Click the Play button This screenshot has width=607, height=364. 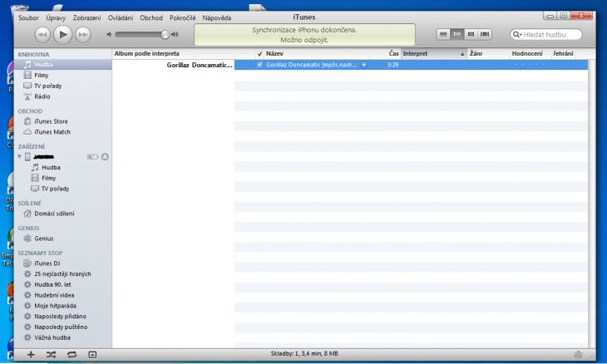pos(62,34)
